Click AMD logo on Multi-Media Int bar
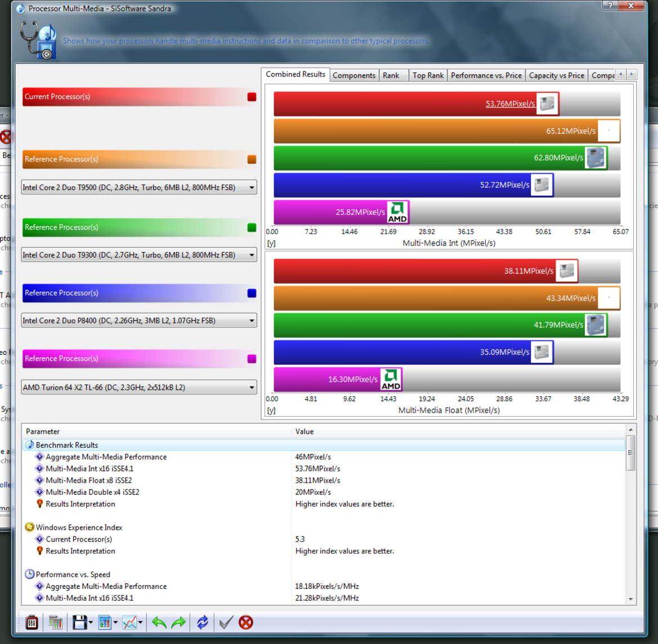This screenshot has height=644, width=658. [397, 212]
